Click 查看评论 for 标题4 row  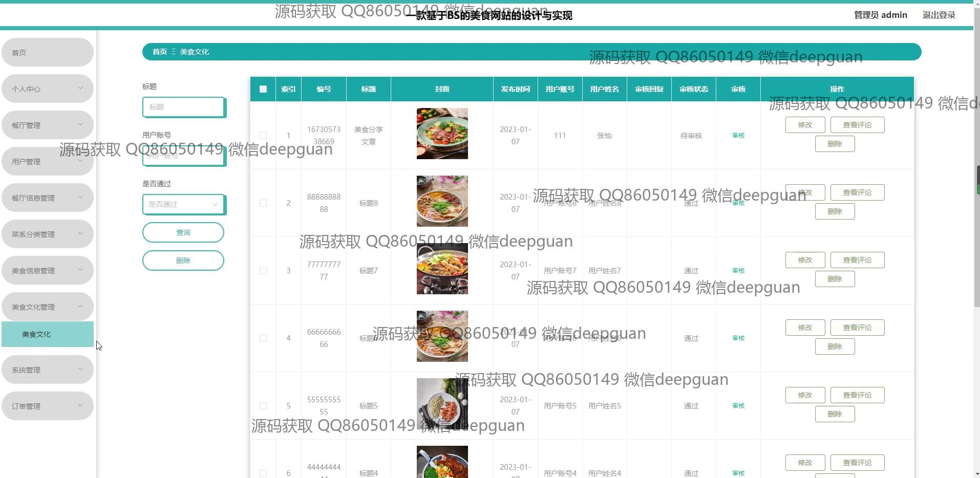click(x=858, y=463)
